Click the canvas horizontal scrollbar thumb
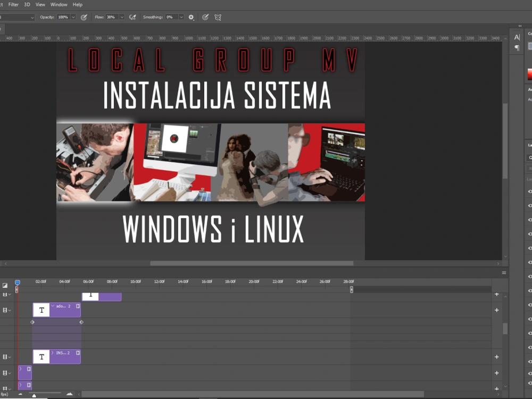The image size is (532, 399). coord(252,263)
